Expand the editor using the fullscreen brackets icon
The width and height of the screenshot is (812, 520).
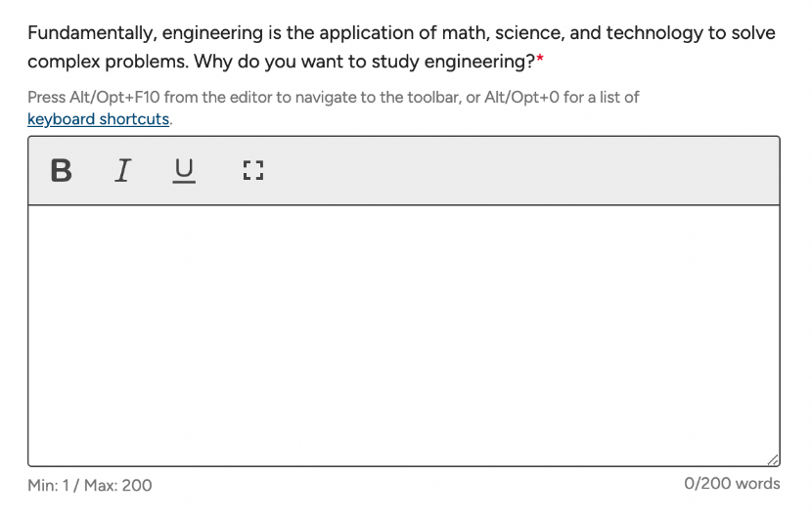click(x=253, y=171)
